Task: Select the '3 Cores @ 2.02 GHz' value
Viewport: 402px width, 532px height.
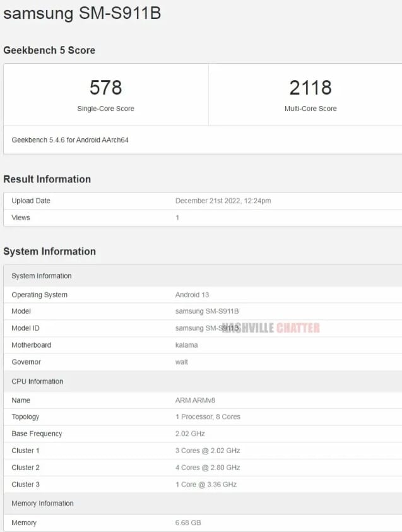Action: click(x=208, y=451)
